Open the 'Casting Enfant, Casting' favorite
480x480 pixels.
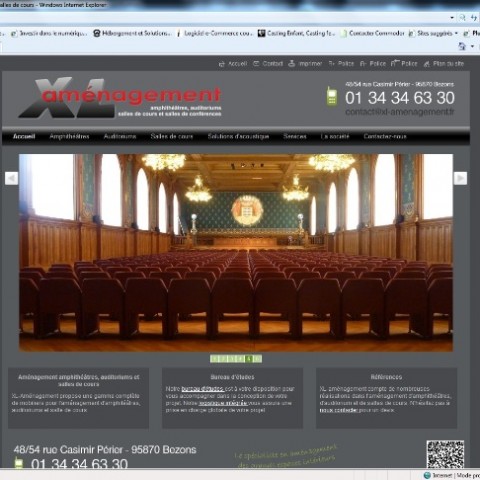click(x=296, y=33)
